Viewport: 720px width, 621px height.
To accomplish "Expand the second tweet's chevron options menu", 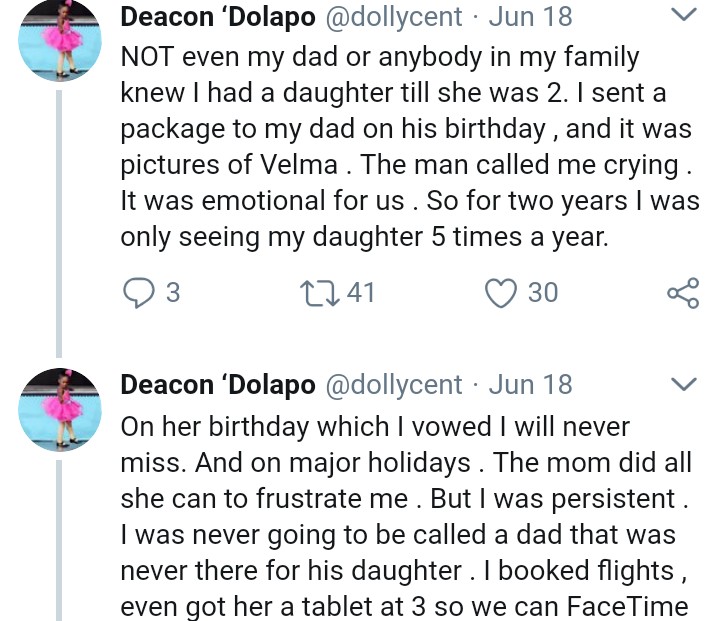I will point(683,385).
